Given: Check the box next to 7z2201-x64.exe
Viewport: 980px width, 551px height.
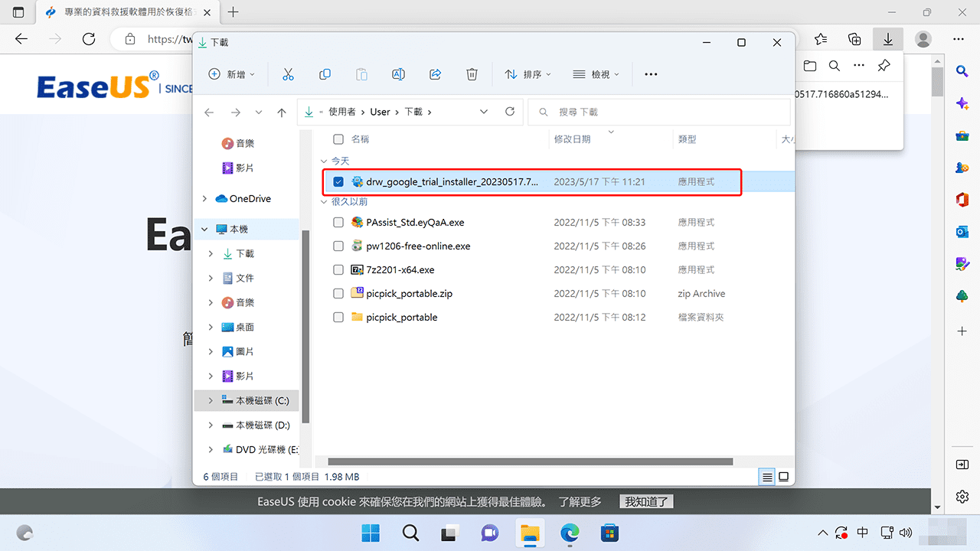Looking at the screenshot, I should pos(338,269).
